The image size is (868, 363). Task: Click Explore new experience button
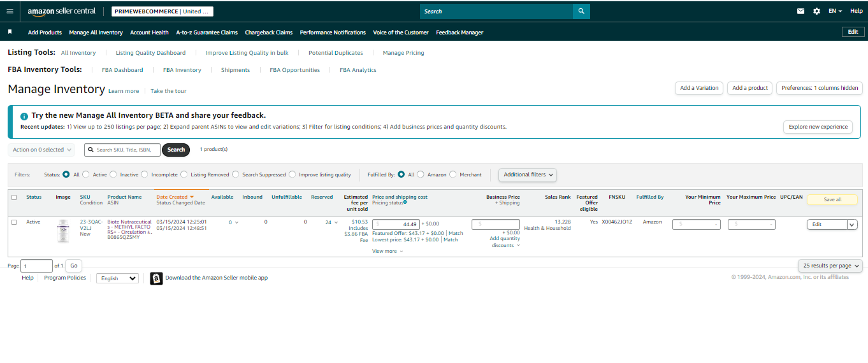pos(818,127)
